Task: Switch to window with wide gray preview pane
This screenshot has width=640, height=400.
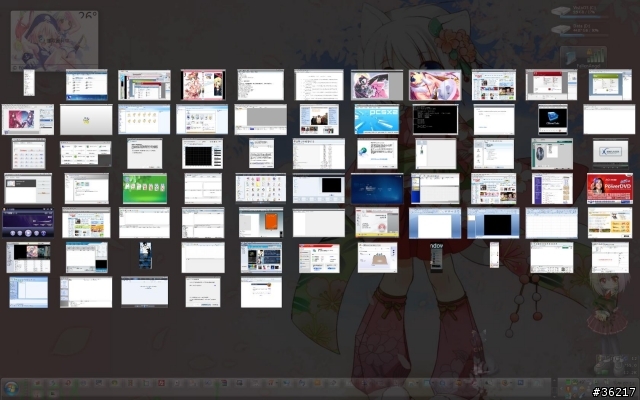Action: pyautogui.click(x=260, y=119)
